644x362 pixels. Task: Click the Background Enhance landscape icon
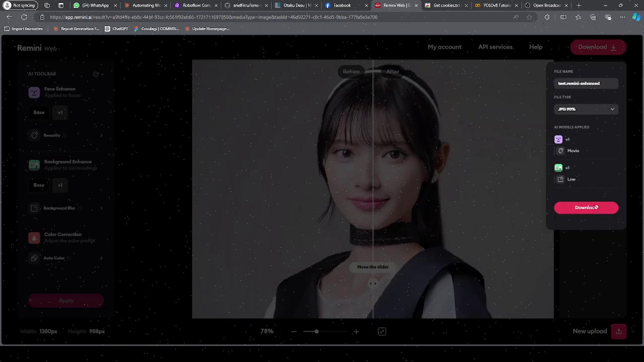[34, 165]
